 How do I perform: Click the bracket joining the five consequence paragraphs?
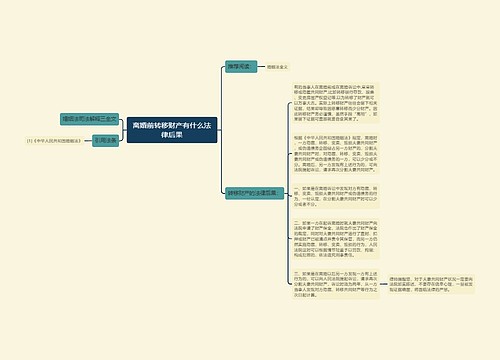pyautogui.click(x=288, y=193)
